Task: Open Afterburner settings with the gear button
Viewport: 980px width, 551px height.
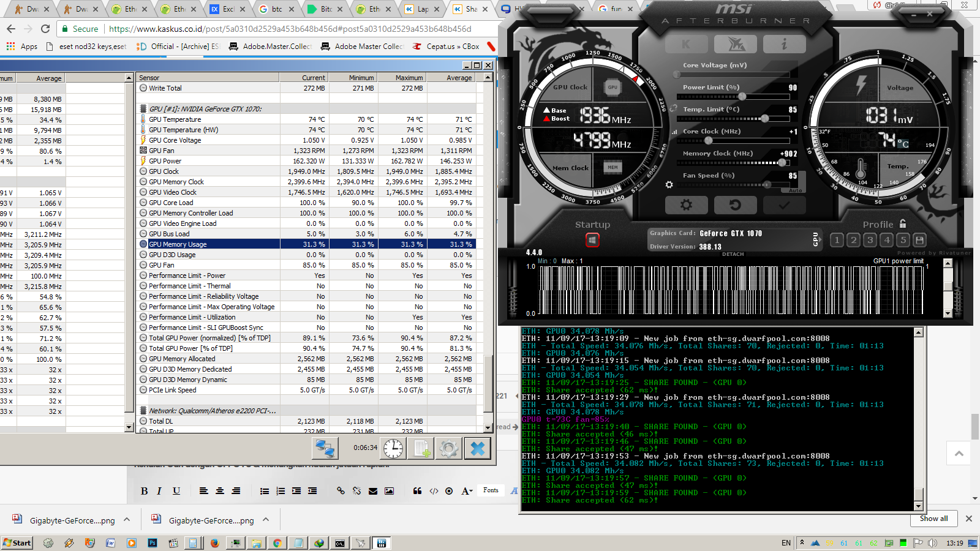Action: point(686,205)
